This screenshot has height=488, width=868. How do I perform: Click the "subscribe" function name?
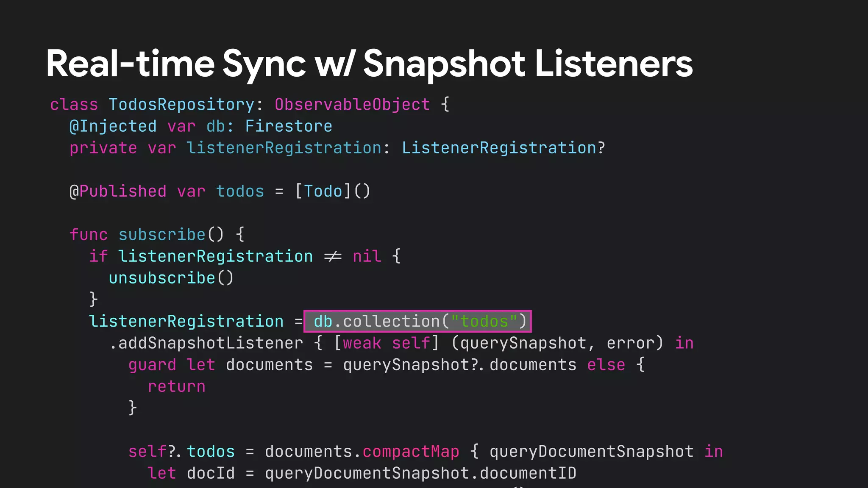162,234
